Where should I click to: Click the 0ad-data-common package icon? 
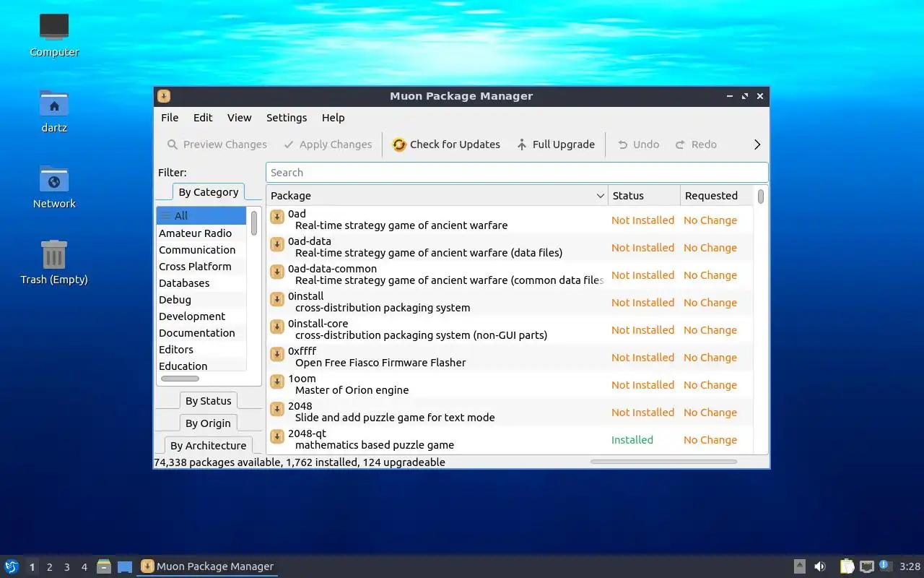point(277,272)
